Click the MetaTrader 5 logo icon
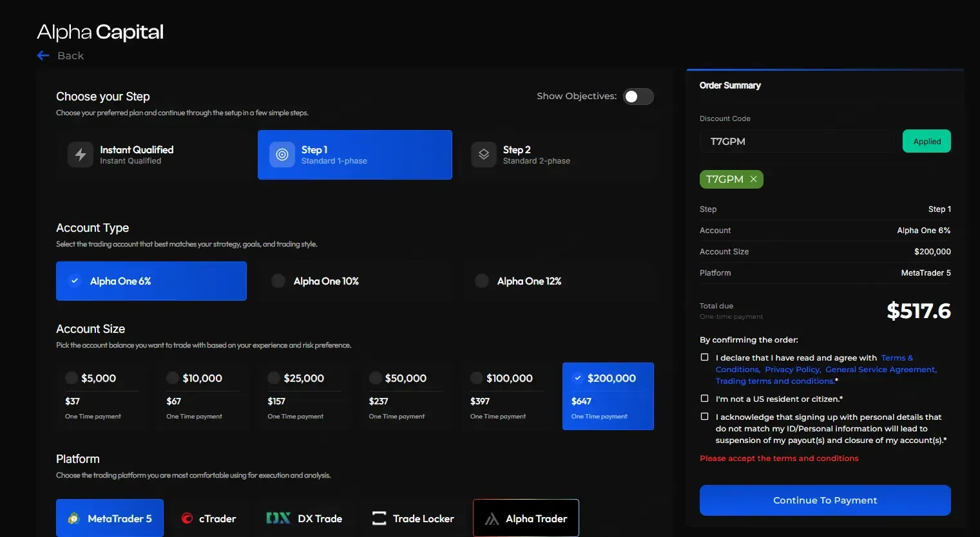 (x=73, y=518)
